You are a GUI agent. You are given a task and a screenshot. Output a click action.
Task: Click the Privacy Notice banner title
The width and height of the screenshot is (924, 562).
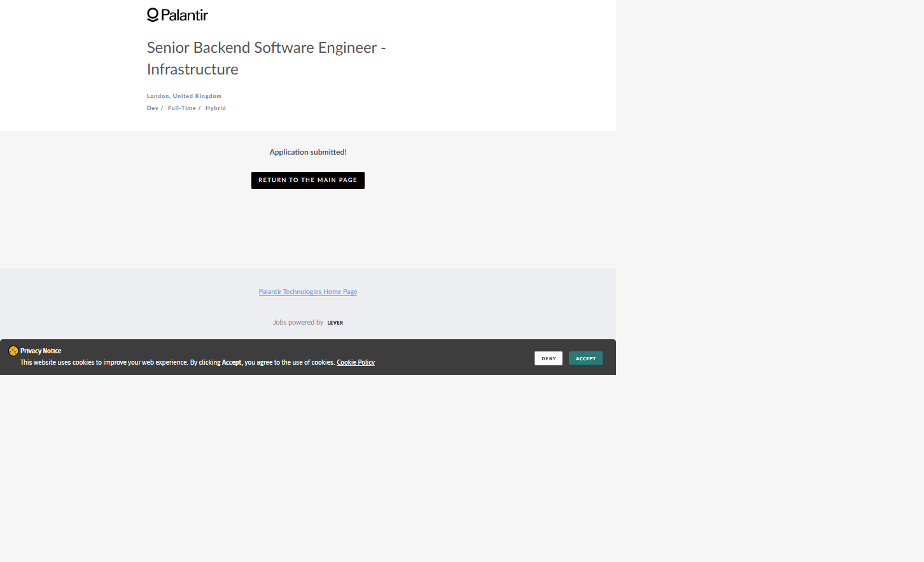coord(41,351)
